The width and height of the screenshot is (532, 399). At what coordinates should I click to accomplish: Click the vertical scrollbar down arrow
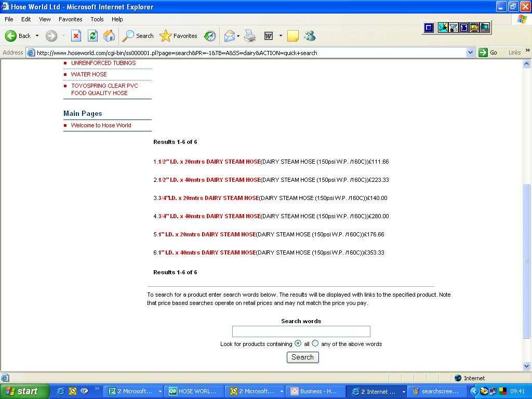[527, 366]
